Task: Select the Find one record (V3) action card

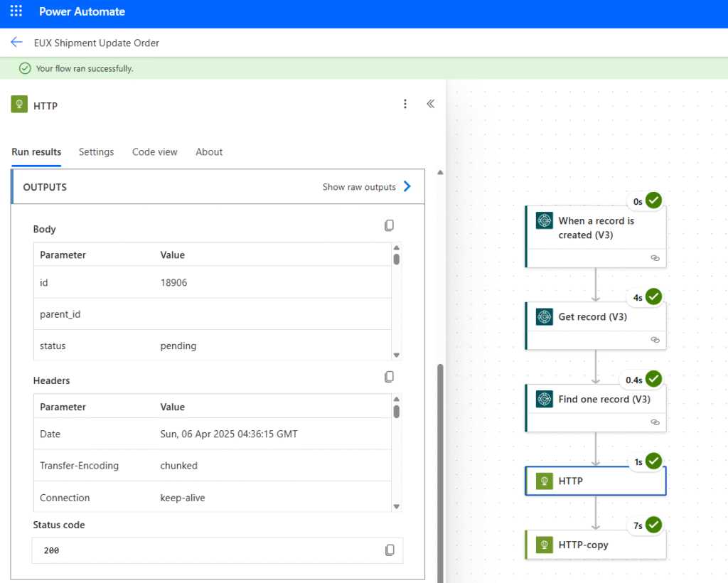Action: click(596, 408)
